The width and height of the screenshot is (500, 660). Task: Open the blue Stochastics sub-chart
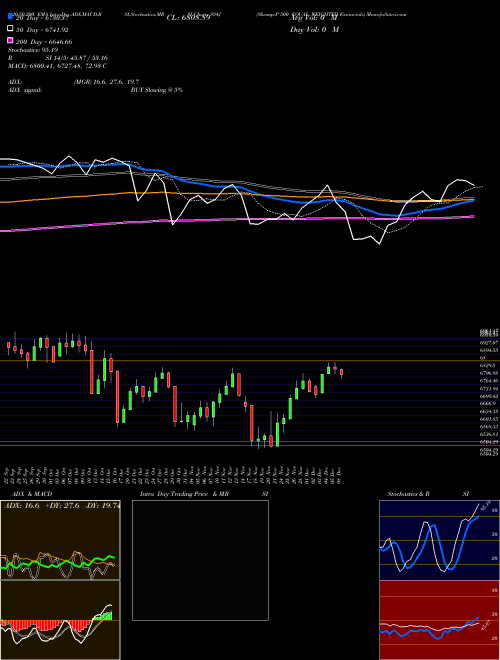pyautogui.click(x=439, y=540)
